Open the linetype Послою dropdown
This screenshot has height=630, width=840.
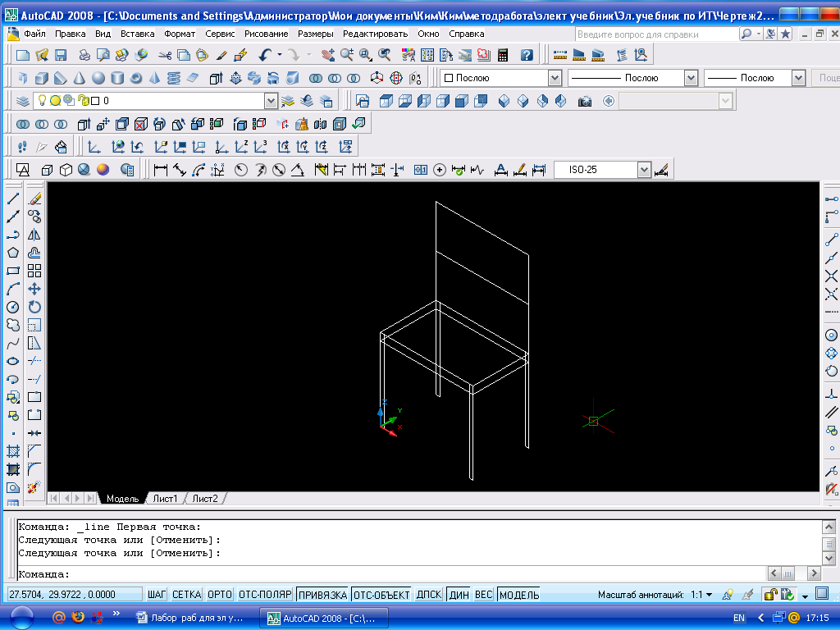(x=691, y=78)
